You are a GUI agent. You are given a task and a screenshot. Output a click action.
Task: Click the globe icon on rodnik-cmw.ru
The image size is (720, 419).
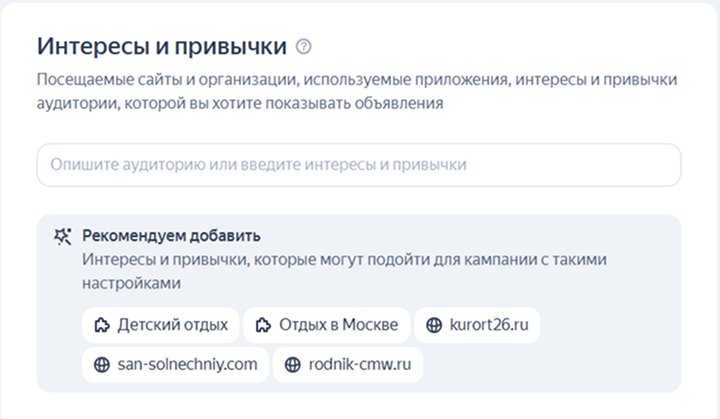click(x=292, y=365)
